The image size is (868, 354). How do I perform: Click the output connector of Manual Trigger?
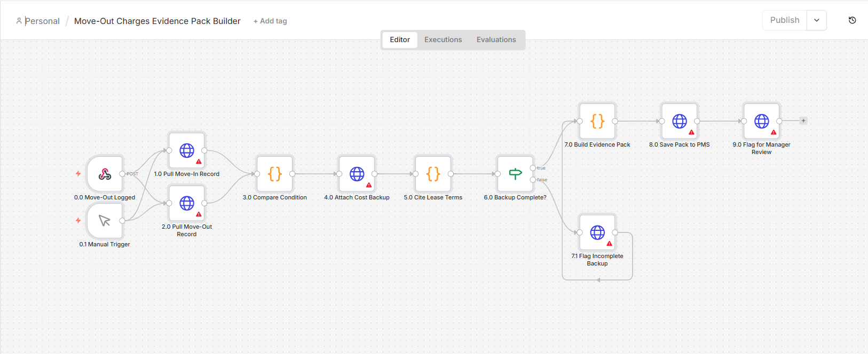click(x=122, y=221)
